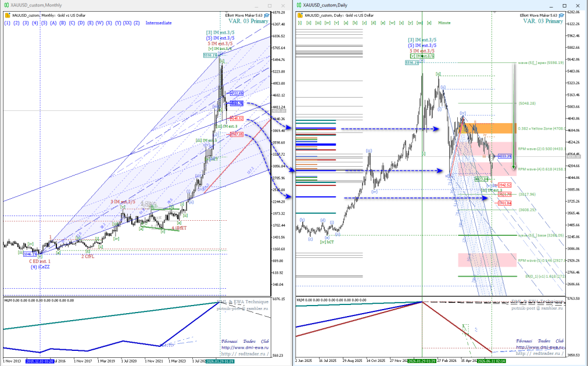The width and height of the screenshot is (588, 366).
Task: Select wave label (4) in Monthly chart
Action: tap(35, 23)
